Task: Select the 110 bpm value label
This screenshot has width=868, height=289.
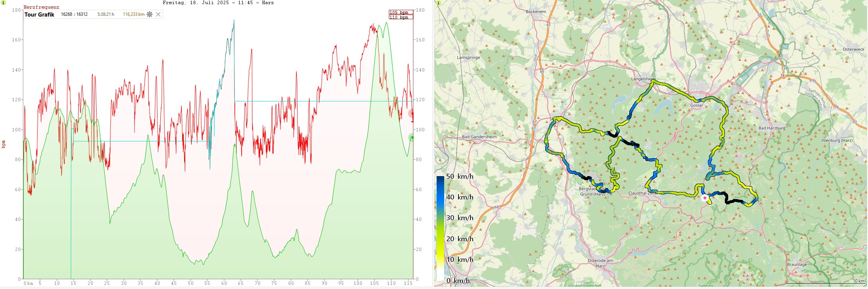Action: click(401, 17)
